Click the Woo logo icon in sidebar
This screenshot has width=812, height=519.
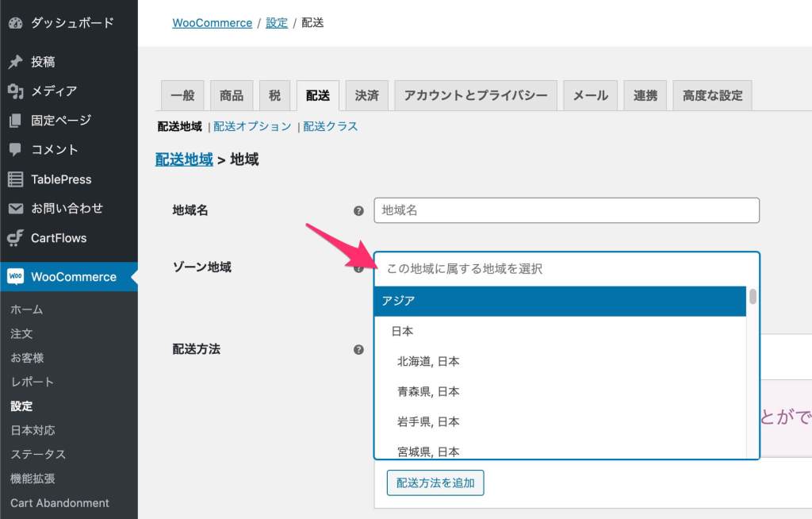tap(15, 277)
